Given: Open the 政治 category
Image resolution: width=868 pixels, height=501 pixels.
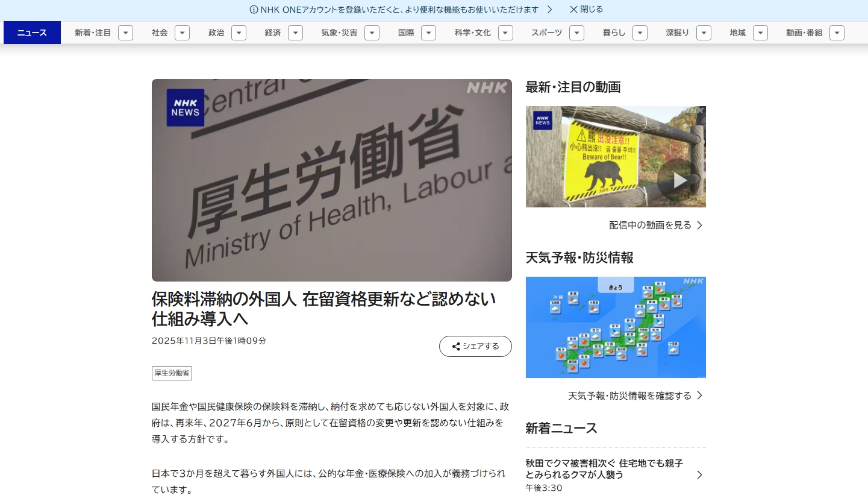Looking at the screenshot, I should 216,33.
